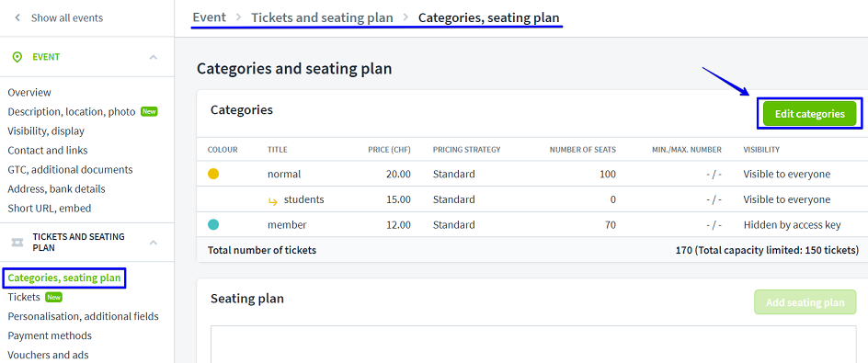The width and height of the screenshot is (868, 363).
Task: Go to Event in the breadcrumb
Action: pyautogui.click(x=210, y=17)
